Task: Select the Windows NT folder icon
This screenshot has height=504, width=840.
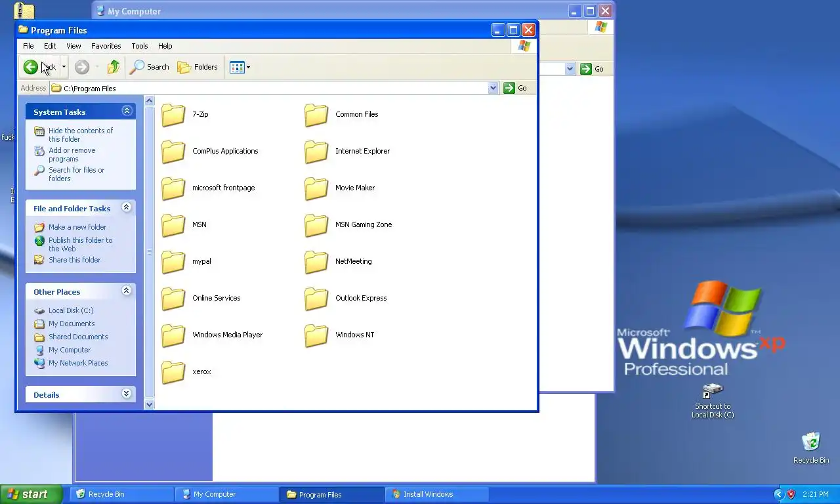Action: pyautogui.click(x=316, y=335)
